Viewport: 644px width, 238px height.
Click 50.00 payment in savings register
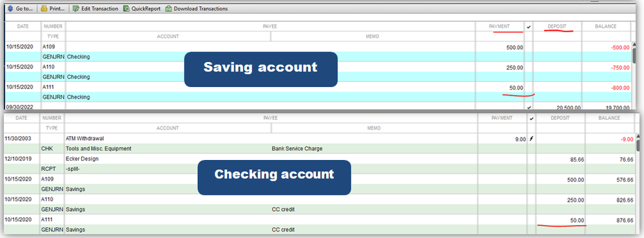click(x=516, y=88)
